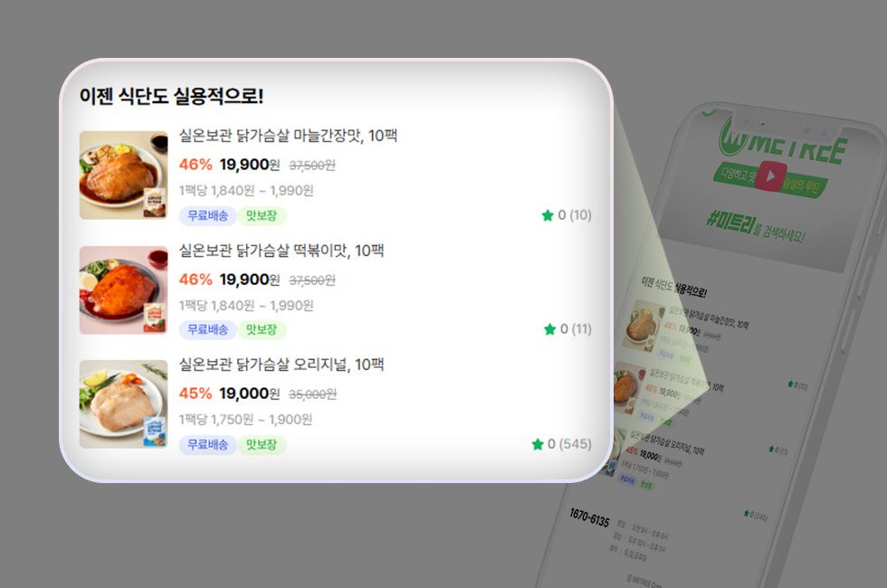Select the 오리지널 10팩 product title
The image size is (887, 588).
click(281, 365)
